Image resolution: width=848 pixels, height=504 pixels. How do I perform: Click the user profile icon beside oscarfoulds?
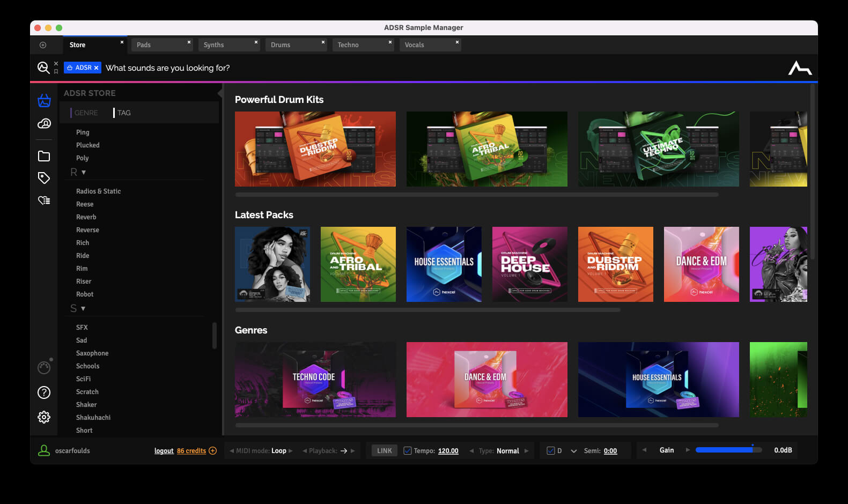coord(43,450)
